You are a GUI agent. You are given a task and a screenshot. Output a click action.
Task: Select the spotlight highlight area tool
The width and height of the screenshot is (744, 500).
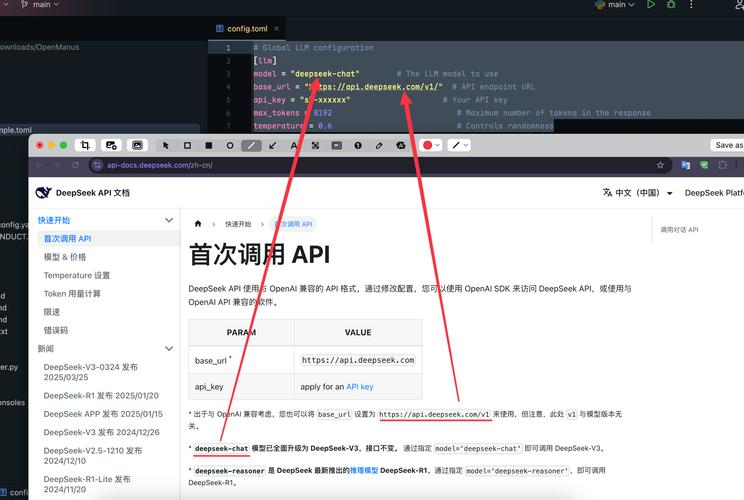pos(336,145)
